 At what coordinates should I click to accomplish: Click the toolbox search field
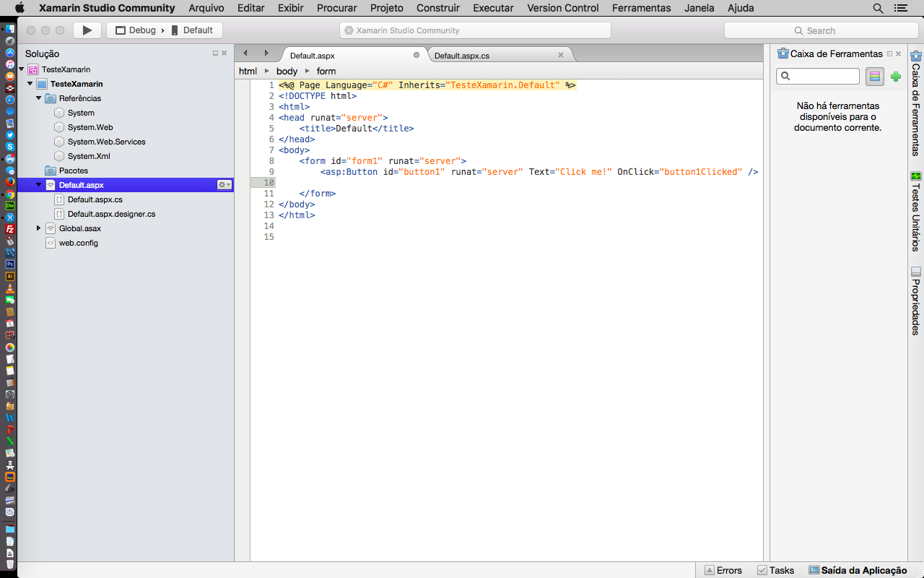tap(818, 76)
